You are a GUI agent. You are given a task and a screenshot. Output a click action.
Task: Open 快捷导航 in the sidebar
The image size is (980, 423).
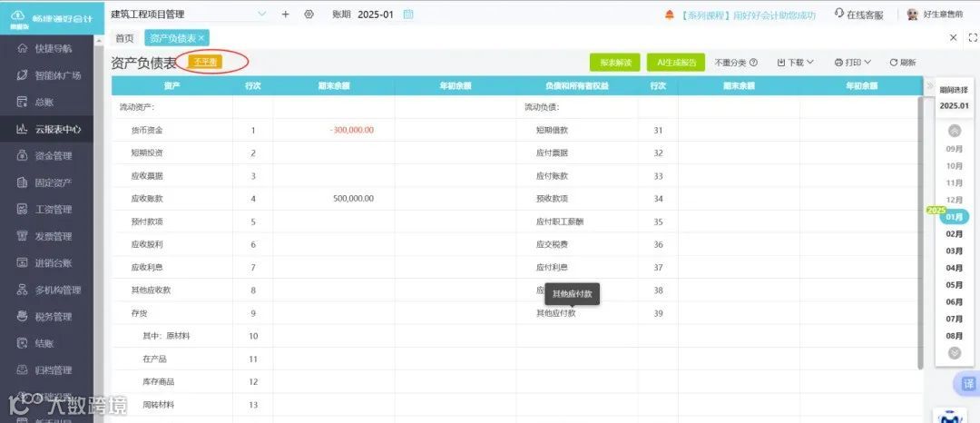tap(47, 48)
